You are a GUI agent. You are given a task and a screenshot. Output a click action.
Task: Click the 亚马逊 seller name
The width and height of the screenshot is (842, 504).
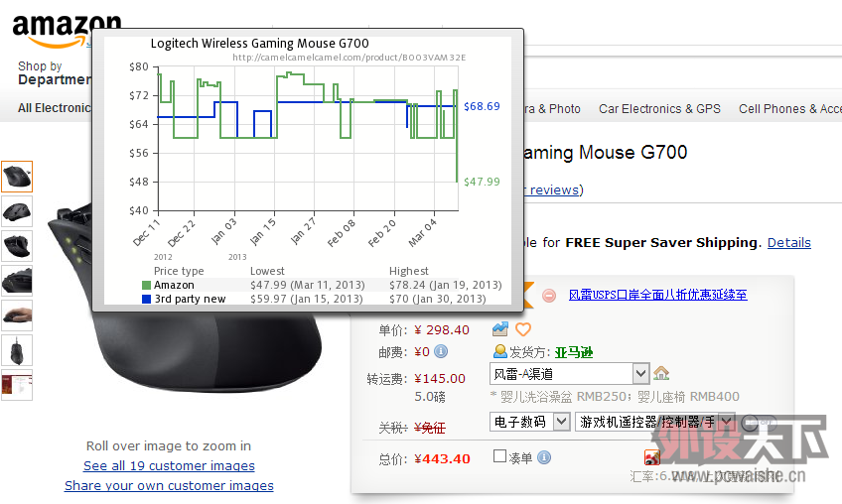point(574,352)
